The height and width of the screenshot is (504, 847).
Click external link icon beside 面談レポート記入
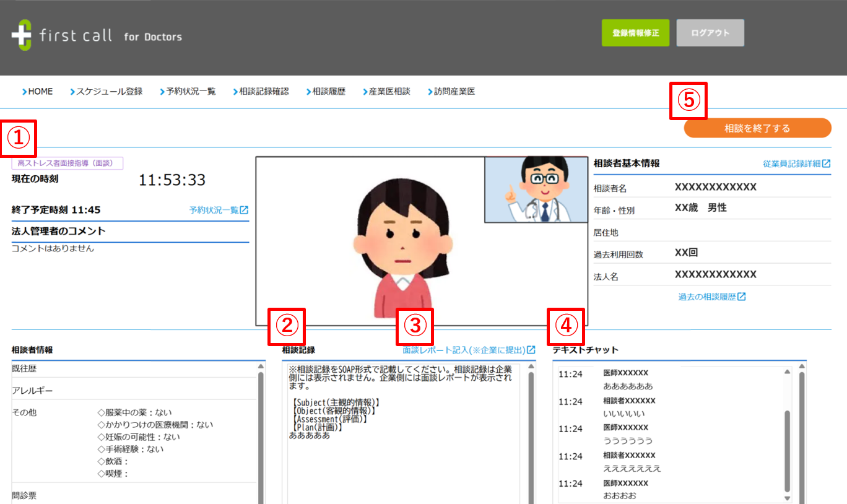pos(531,350)
